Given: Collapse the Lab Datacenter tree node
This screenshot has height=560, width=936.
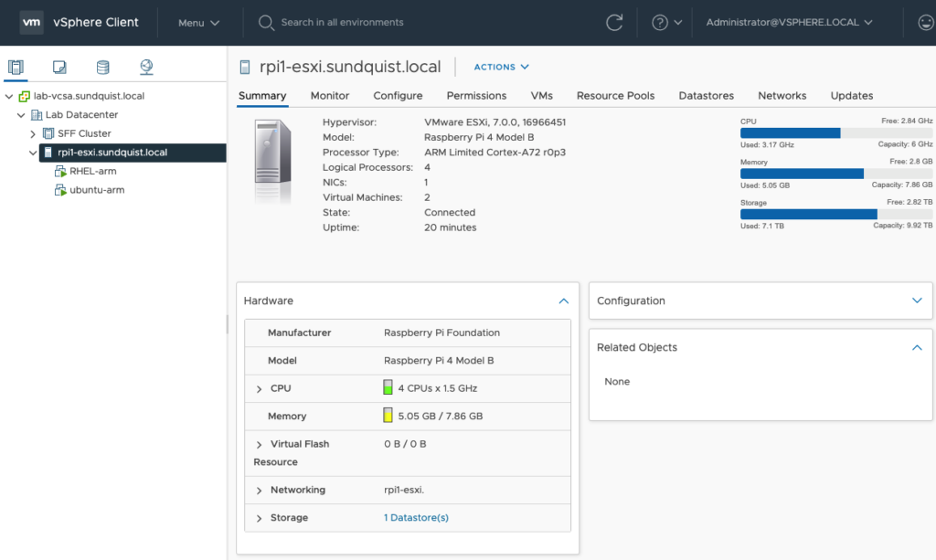Looking at the screenshot, I should click(21, 114).
